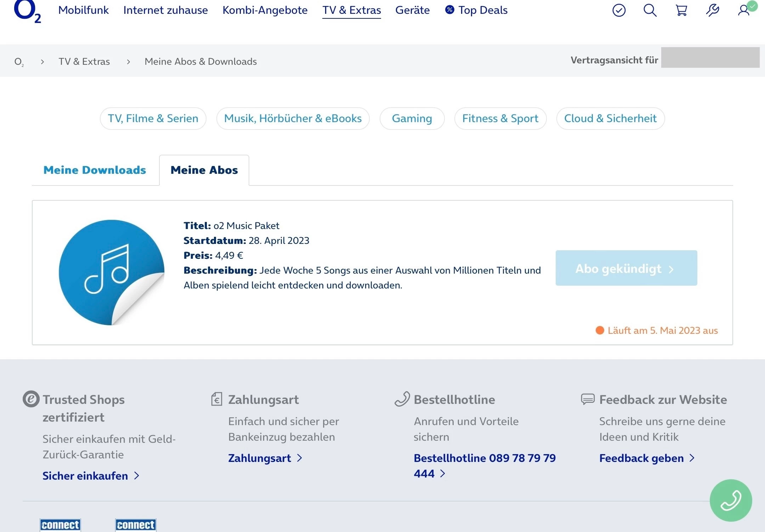Filter by TV, Filme & Serien chip
The image size is (765, 532).
pyautogui.click(x=153, y=119)
